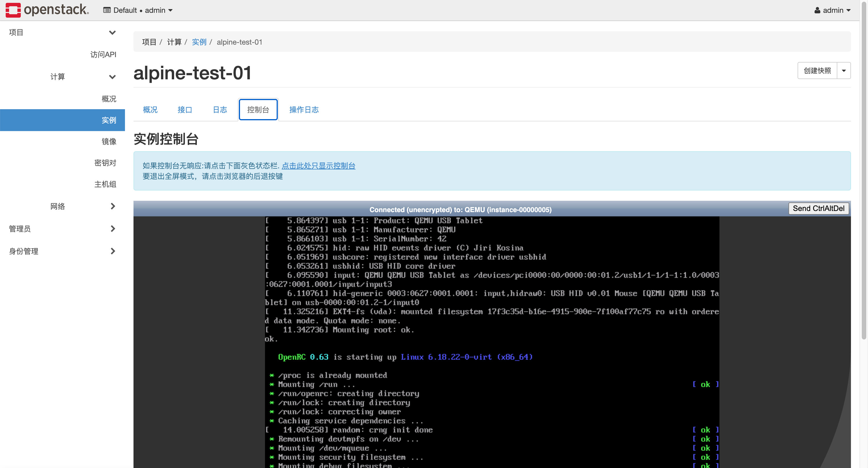This screenshot has height=468, width=868.
Task: Open 密钥对 in the sidebar
Action: point(105,163)
